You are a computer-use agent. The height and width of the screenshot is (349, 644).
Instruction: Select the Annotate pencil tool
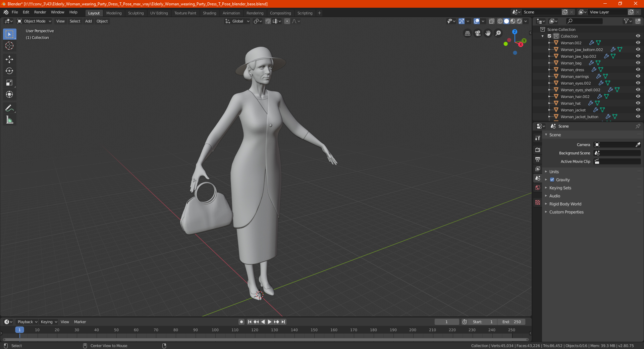point(9,108)
